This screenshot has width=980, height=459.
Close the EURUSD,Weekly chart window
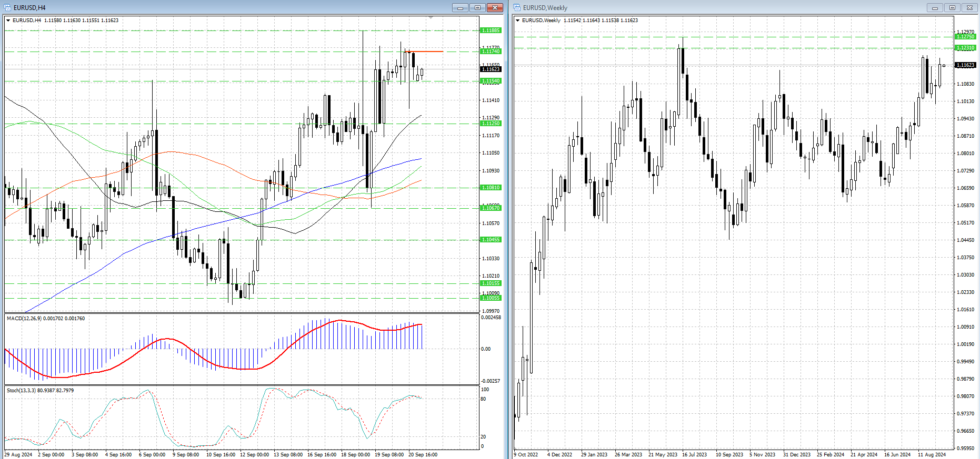click(969, 7)
